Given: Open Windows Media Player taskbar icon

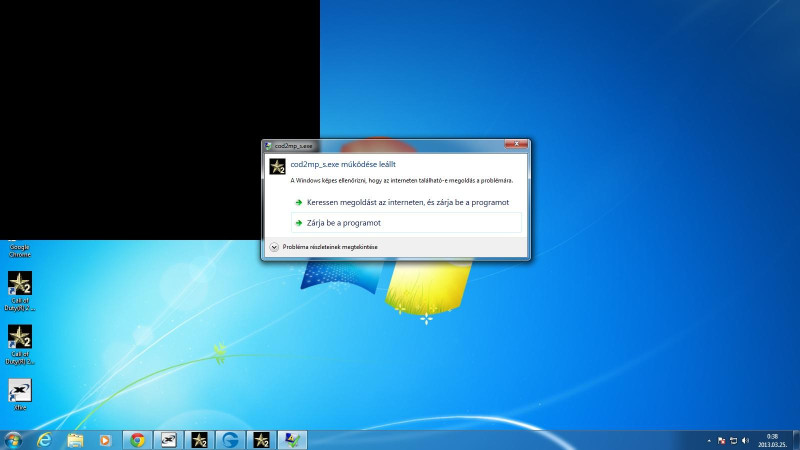Looking at the screenshot, I should (x=105, y=440).
